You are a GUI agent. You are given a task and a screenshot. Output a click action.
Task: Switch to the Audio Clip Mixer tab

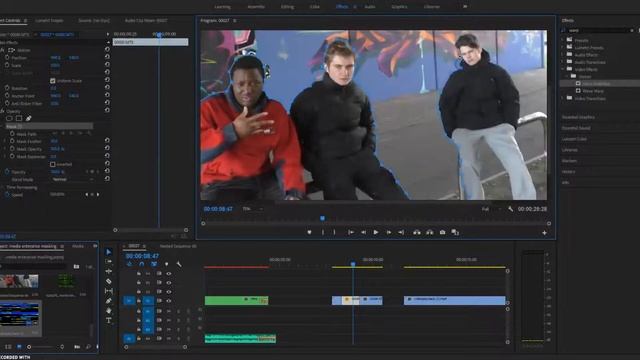[x=146, y=20]
